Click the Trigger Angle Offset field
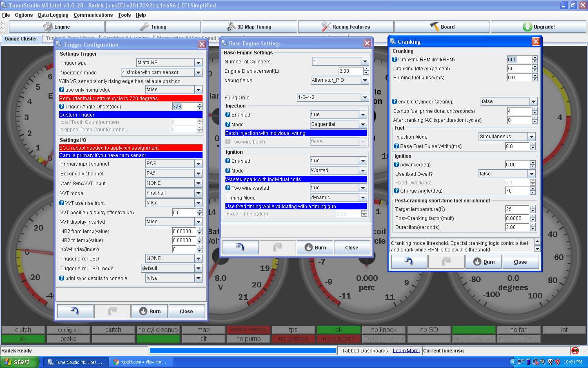This screenshot has height=368, width=588. pos(184,106)
